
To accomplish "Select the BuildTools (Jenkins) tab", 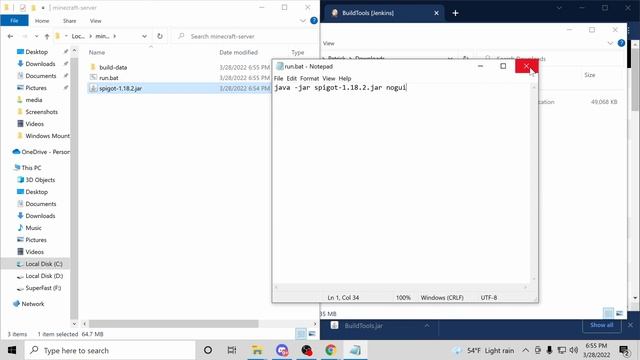I will coord(384,13).
